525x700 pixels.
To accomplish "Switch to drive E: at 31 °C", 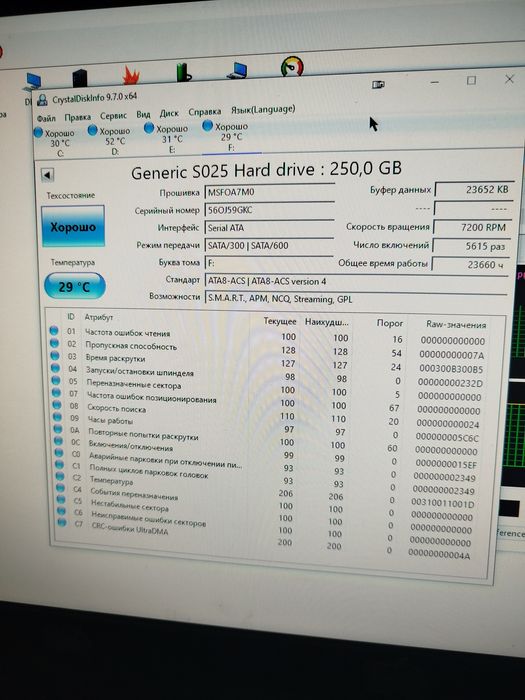I will click(x=167, y=138).
